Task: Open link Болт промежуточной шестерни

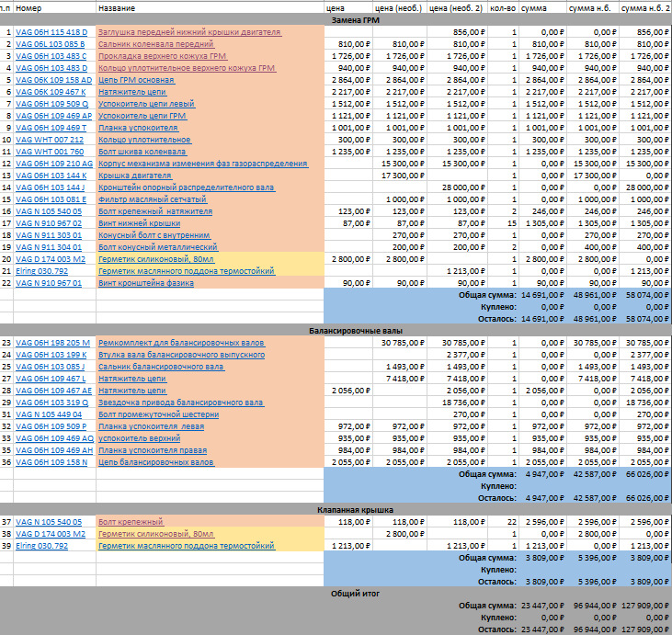Action: [158, 414]
